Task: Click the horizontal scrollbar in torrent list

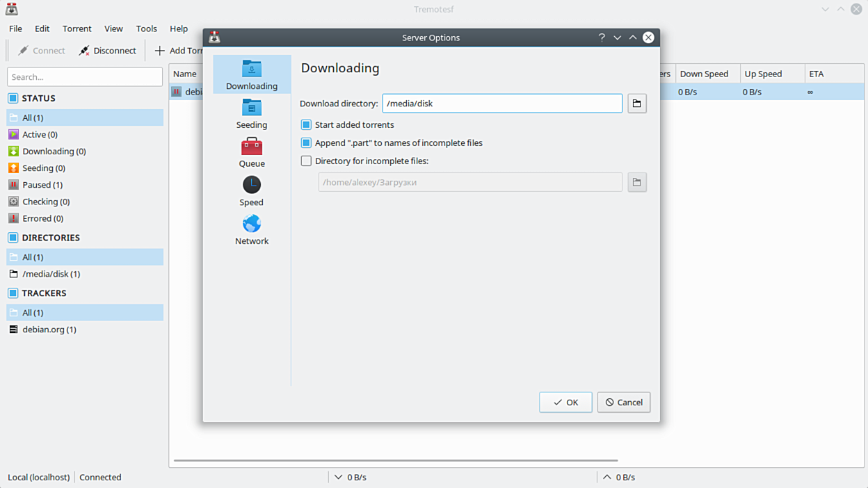Action: [x=395, y=460]
